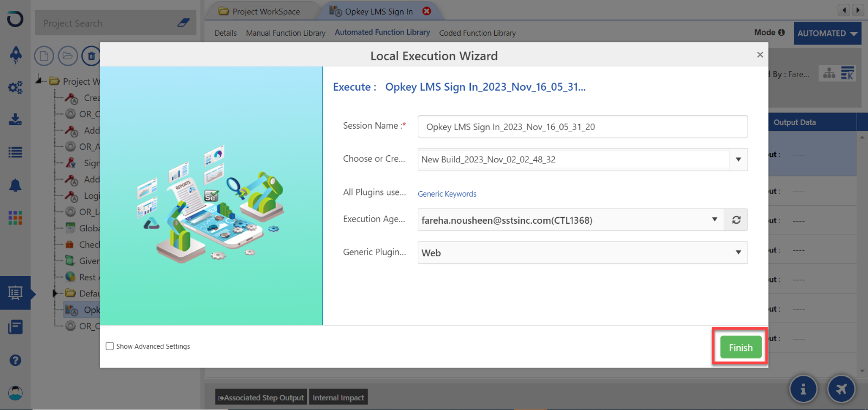Select the Logi tree item
This screenshot has width=868, height=410.
(x=82, y=195)
